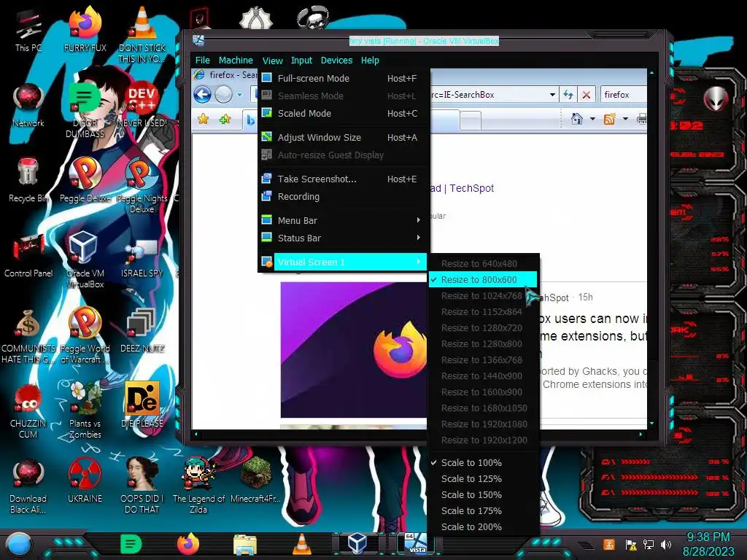Image resolution: width=747 pixels, height=560 pixels.
Task: Click the IE stop X button
Action: point(587,95)
